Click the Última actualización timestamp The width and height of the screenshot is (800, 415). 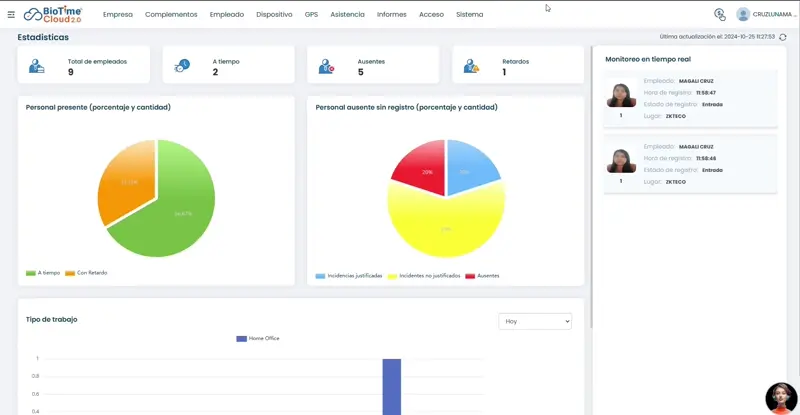(x=717, y=37)
